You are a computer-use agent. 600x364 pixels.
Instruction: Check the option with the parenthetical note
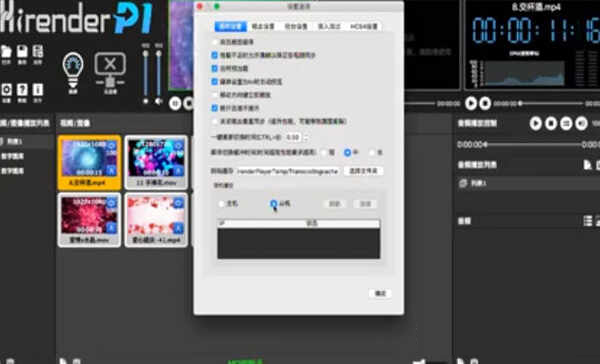tap(215, 121)
